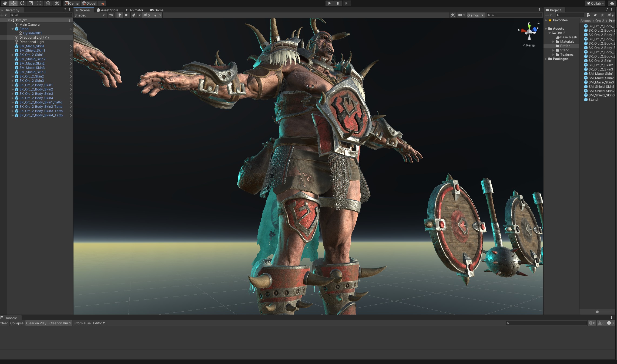Expand the Packages folder
The width and height of the screenshot is (617, 364).
(546, 59)
